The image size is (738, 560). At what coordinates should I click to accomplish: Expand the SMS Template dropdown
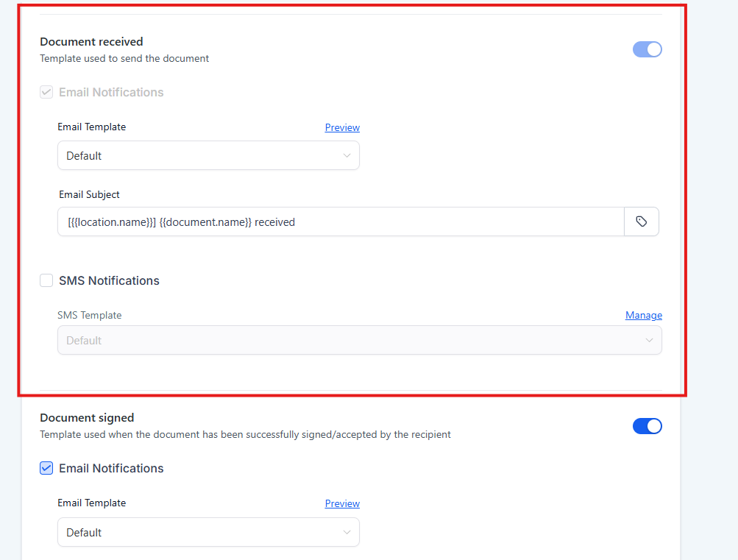click(359, 340)
